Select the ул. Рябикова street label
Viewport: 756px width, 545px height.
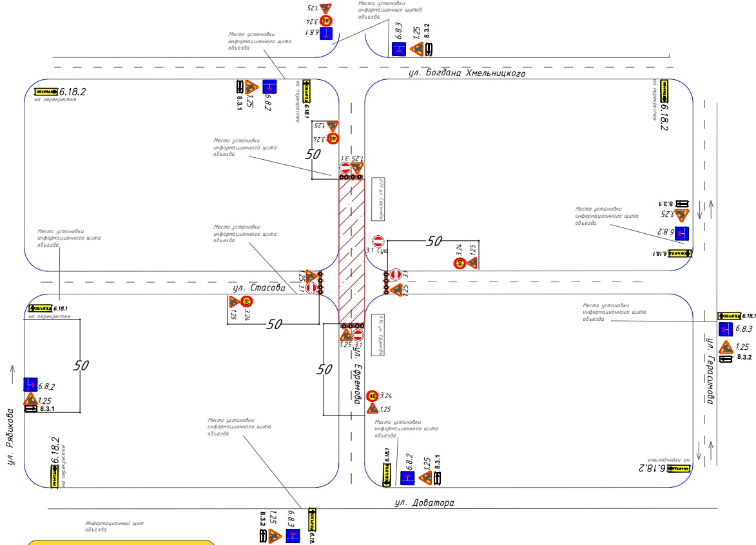pyautogui.click(x=10, y=437)
